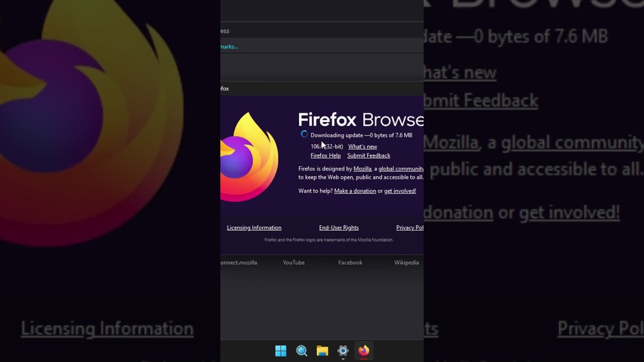
Task: Open the What's new link
Action: [x=362, y=146]
